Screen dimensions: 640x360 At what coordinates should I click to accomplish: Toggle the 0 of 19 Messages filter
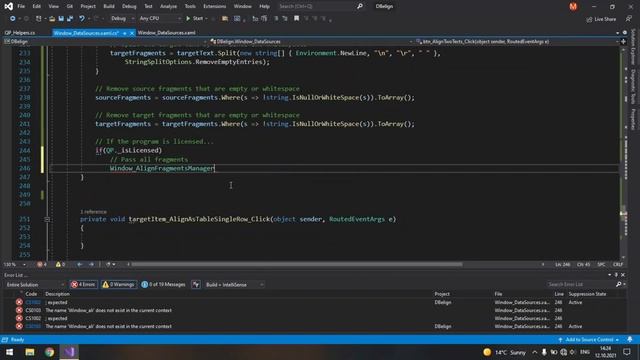pyautogui.click(x=163, y=284)
